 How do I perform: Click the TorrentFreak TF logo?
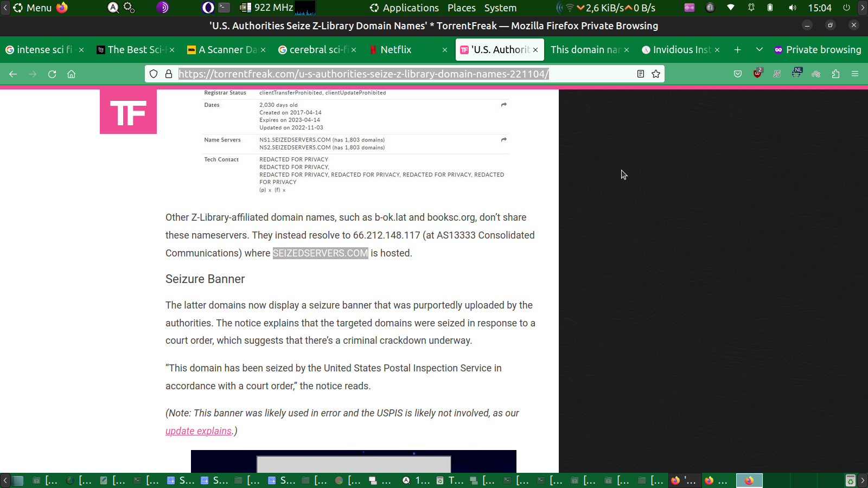coord(128,112)
